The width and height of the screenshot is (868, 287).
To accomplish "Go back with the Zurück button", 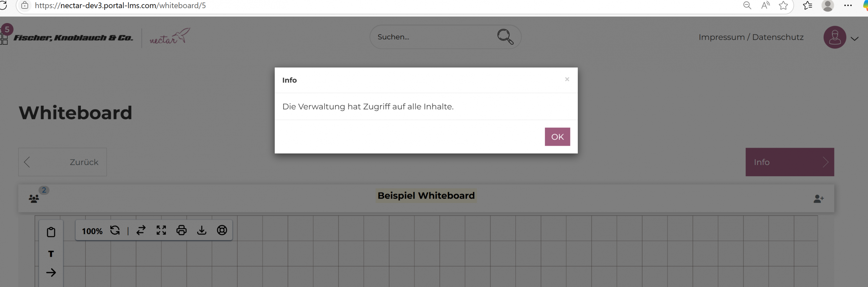I will [x=62, y=162].
